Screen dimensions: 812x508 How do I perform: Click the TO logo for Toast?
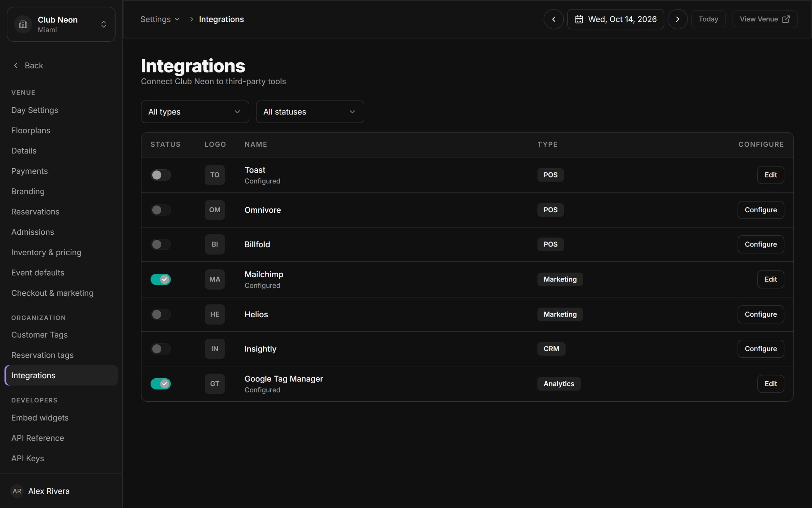(215, 175)
